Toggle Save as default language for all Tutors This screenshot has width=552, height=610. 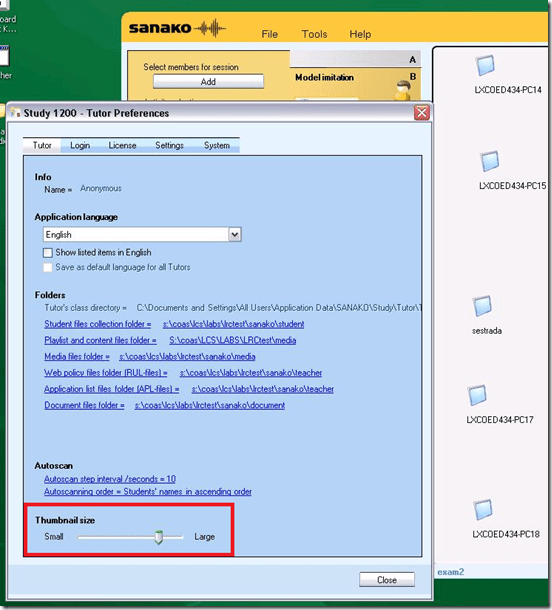(47, 268)
